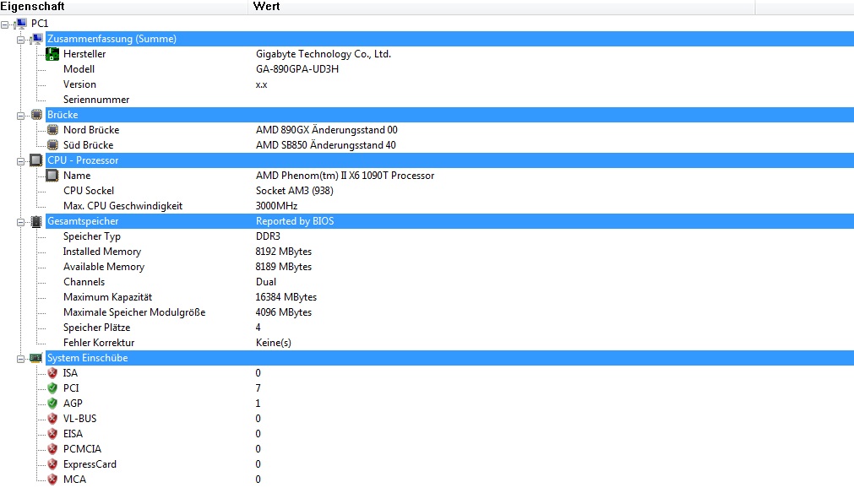Viewport: 854px width, 504px height.
Task: Collapse the Gesamtspeicher section
Action: (x=21, y=222)
